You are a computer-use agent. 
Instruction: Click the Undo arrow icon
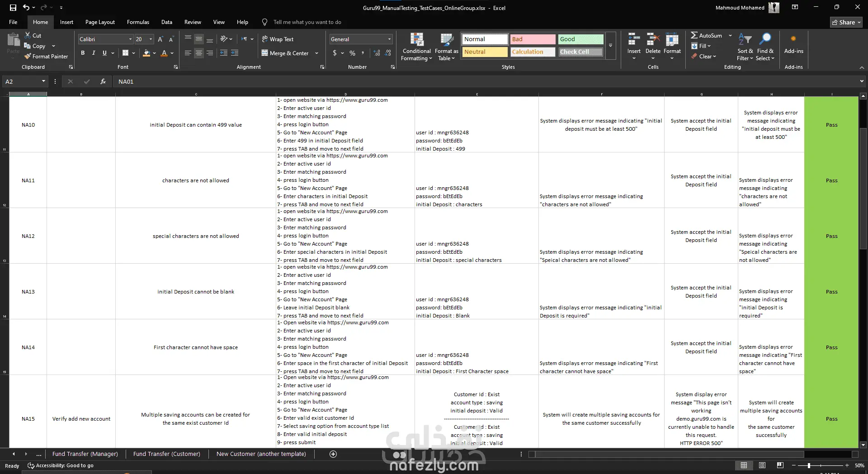[x=26, y=8]
